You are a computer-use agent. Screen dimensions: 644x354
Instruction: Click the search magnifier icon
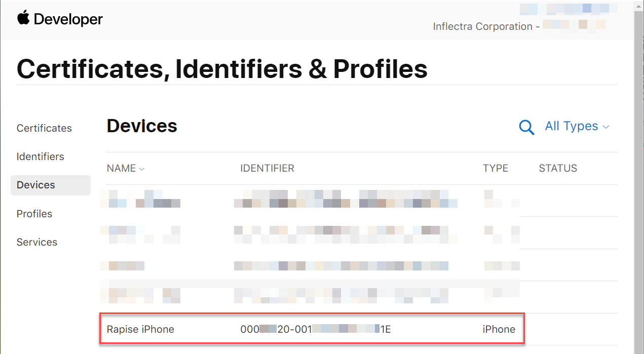pyautogui.click(x=526, y=127)
